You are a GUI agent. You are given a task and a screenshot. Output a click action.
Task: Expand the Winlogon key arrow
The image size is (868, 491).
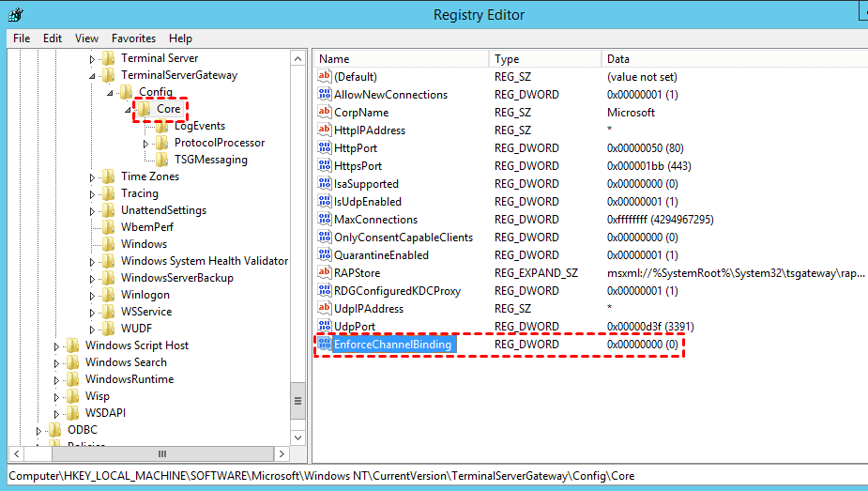93,296
